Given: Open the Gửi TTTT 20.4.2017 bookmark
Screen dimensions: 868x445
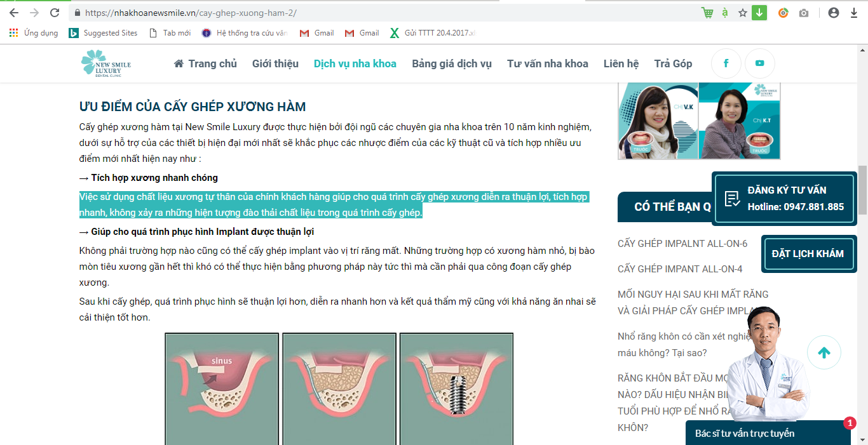Looking at the screenshot, I should point(432,33).
